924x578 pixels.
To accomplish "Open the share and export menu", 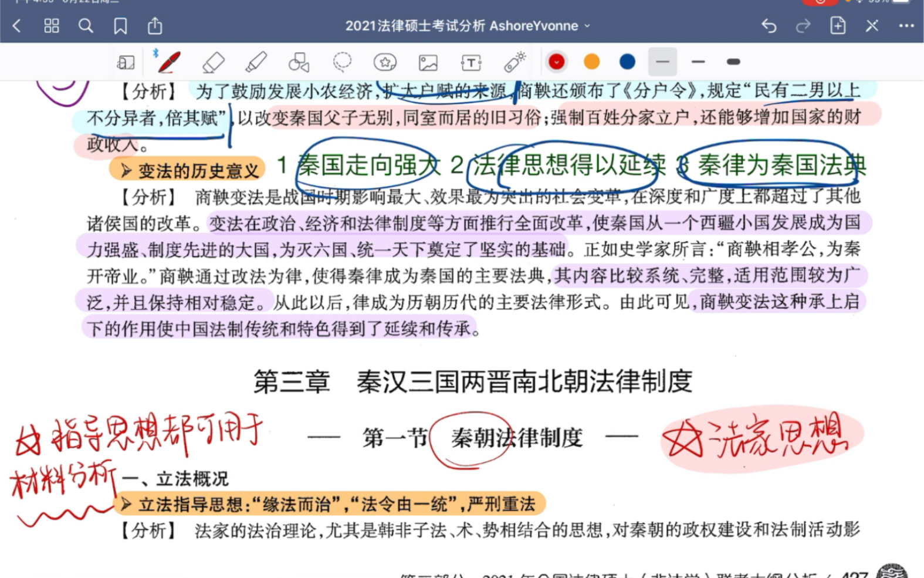I will point(155,26).
